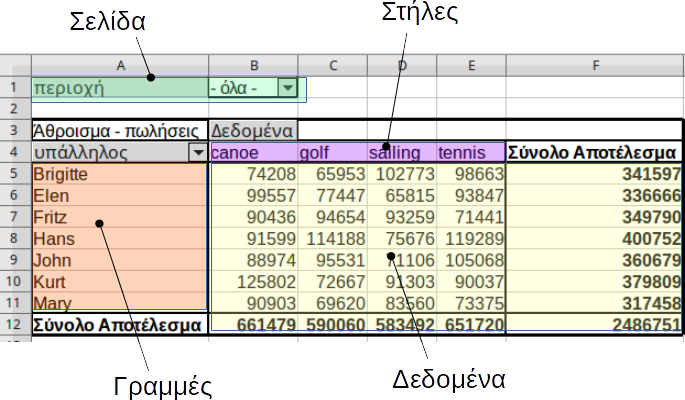Click the Fritz row label

pos(120,217)
